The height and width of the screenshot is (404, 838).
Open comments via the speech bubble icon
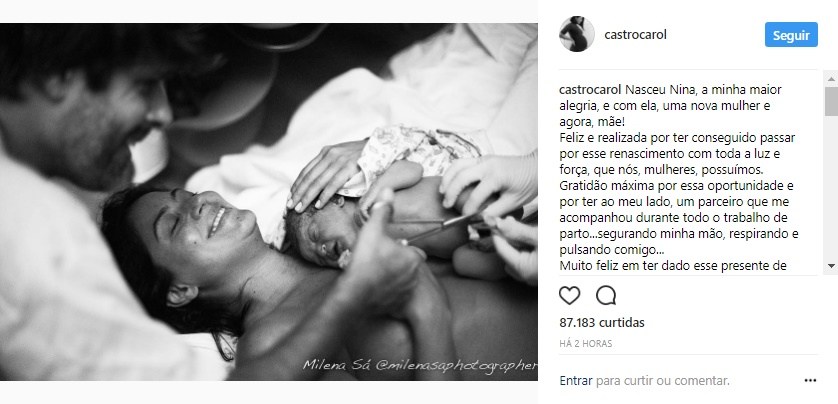(x=606, y=295)
